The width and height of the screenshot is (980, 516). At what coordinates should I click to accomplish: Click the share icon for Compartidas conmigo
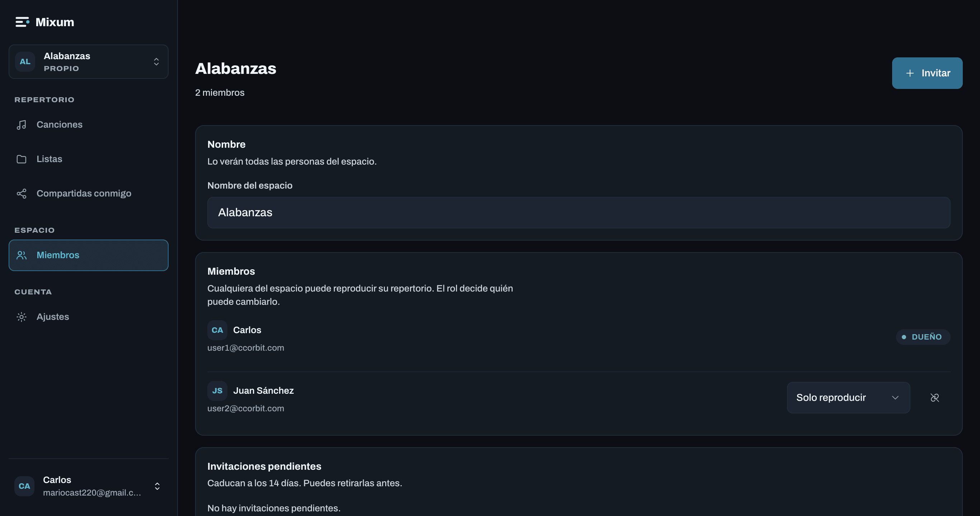pyautogui.click(x=21, y=194)
